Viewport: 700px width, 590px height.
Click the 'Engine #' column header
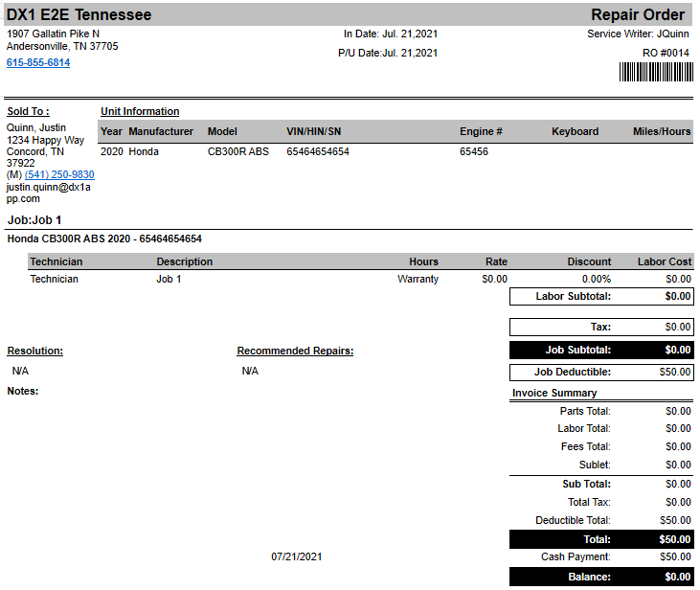(481, 132)
